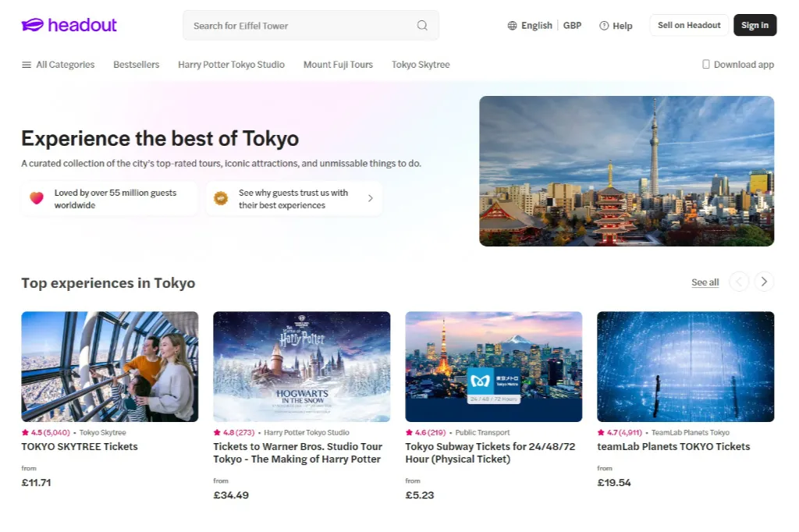The width and height of the screenshot is (799, 532).
Task: Expand the guests trust us chevron arrow
Action: (x=371, y=198)
